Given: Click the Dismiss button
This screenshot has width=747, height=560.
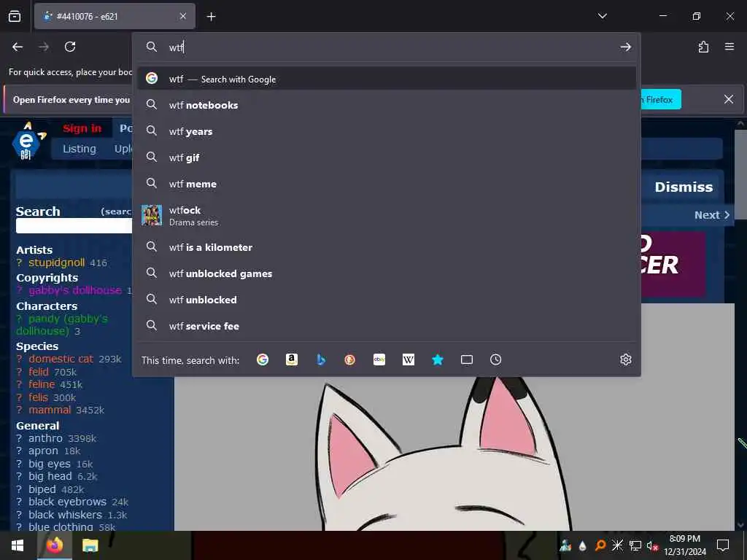Looking at the screenshot, I should point(683,187).
